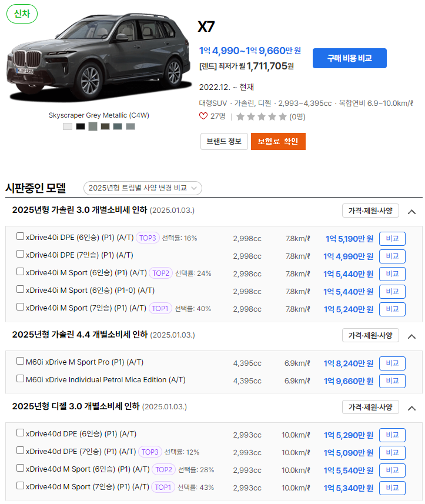Select xDrive40i M Sport (6인승) (P1-0) checkbox
This screenshot has height=504, width=425.
(x=20, y=289)
